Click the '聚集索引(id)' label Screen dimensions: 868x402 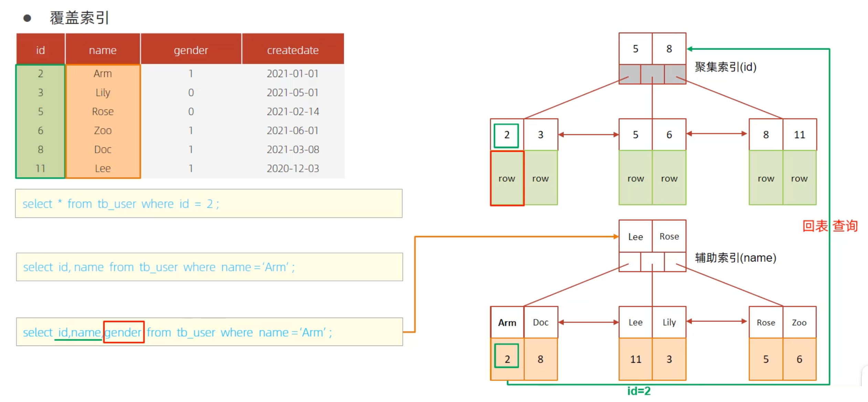(726, 67)
